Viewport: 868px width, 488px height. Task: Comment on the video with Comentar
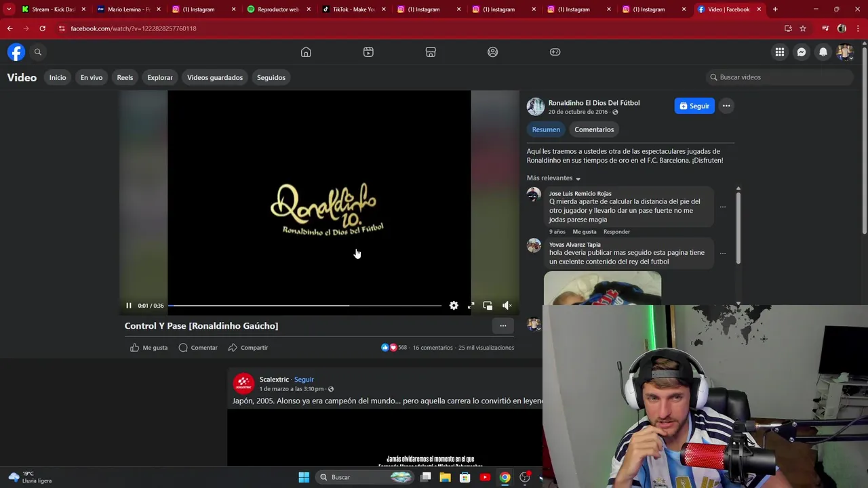click(x=198, y=348)
